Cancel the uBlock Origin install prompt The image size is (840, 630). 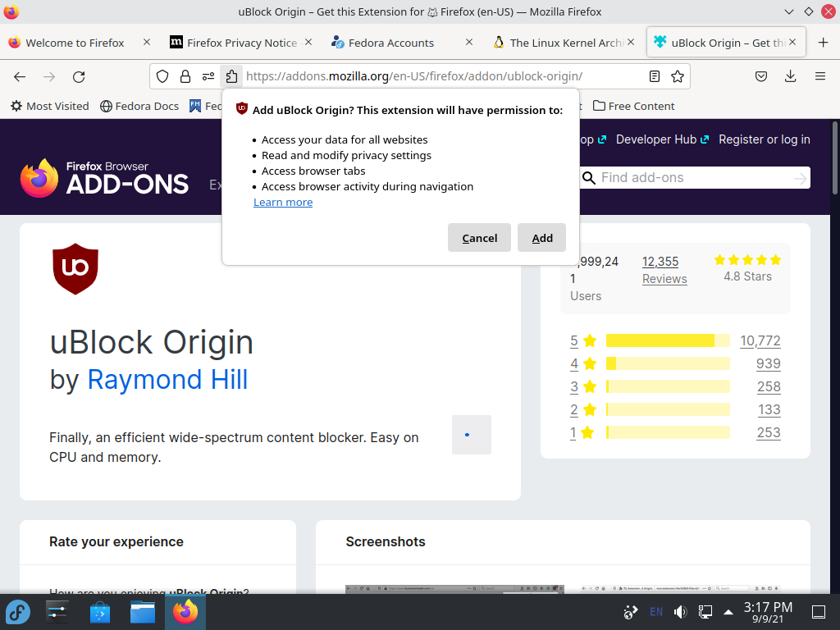click(x=479, y=238)
